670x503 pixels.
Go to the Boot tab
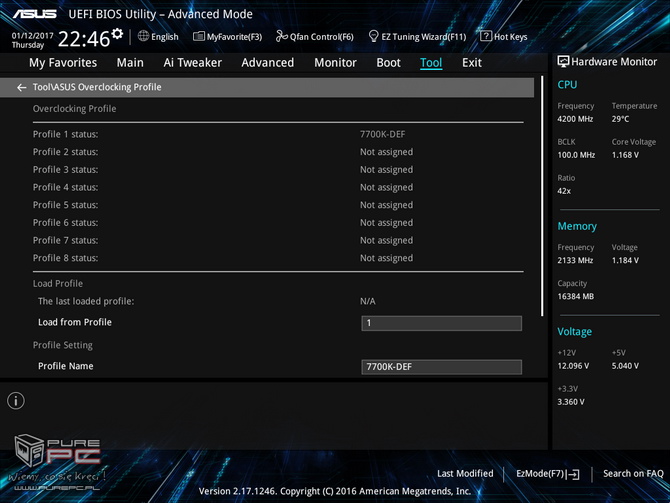pos(388,63)
